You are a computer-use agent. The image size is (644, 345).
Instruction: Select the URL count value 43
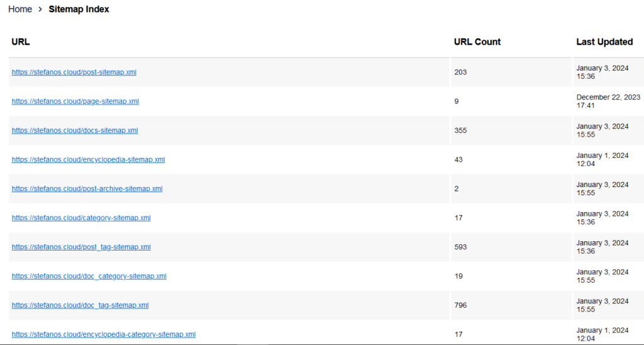pyautogui.click(x=458, y=159)
